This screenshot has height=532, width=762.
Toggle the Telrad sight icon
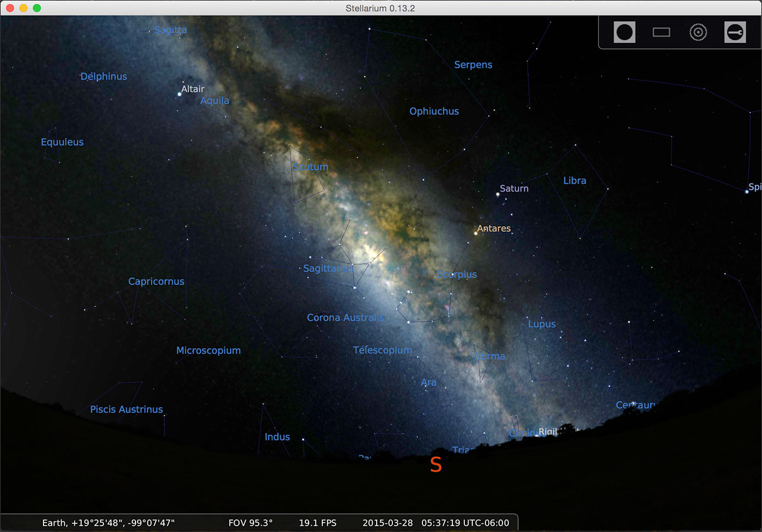[698, 32]
